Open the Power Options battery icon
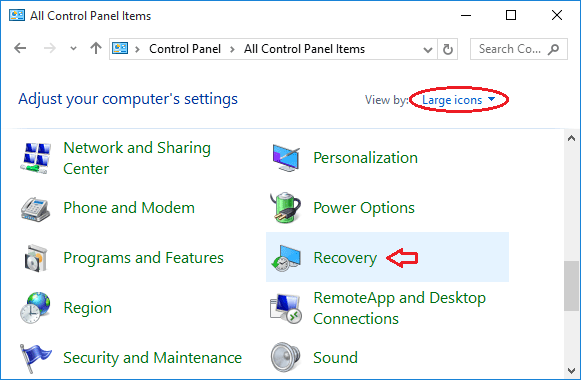581x380 pixels. coord(285,207)
